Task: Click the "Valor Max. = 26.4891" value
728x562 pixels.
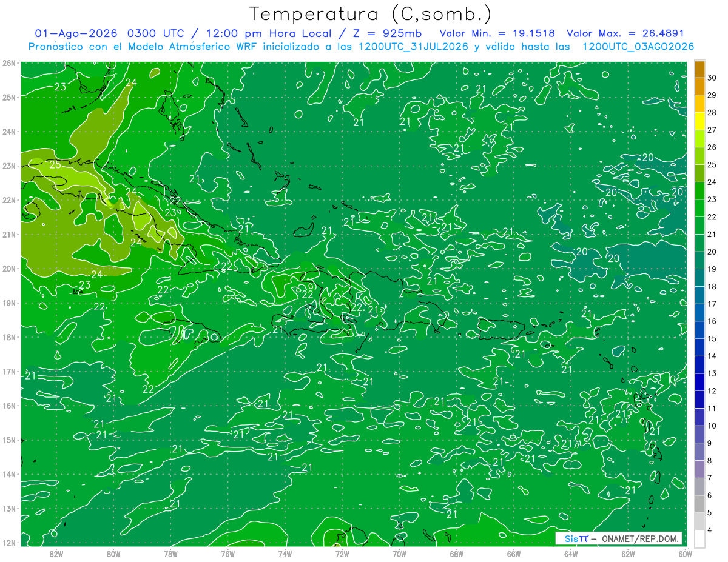Action: pos(625,33)
